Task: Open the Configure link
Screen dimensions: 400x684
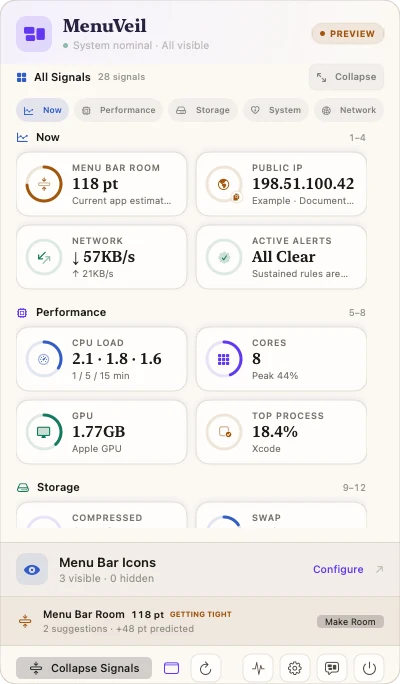Action: [338, 569]
